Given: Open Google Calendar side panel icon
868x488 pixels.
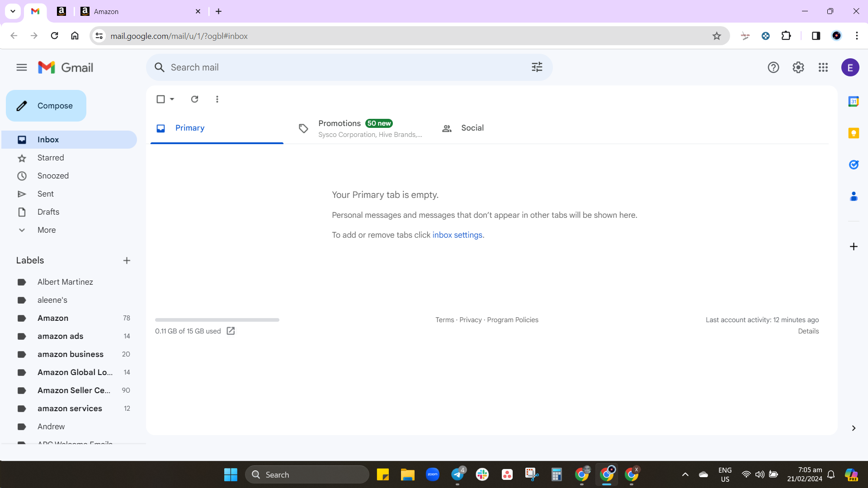Looking at the screenshot, I should click(854, 102).
